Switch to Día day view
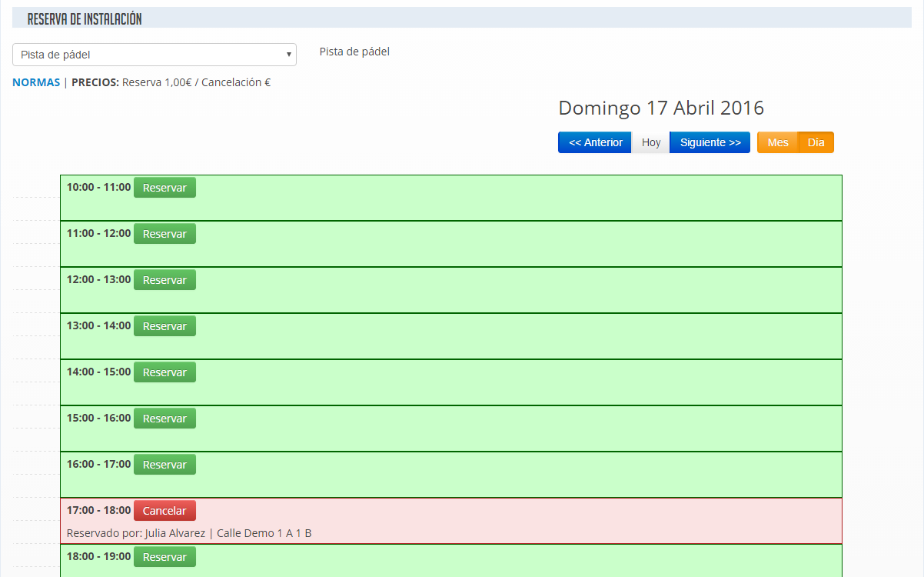 pos(816,142)
